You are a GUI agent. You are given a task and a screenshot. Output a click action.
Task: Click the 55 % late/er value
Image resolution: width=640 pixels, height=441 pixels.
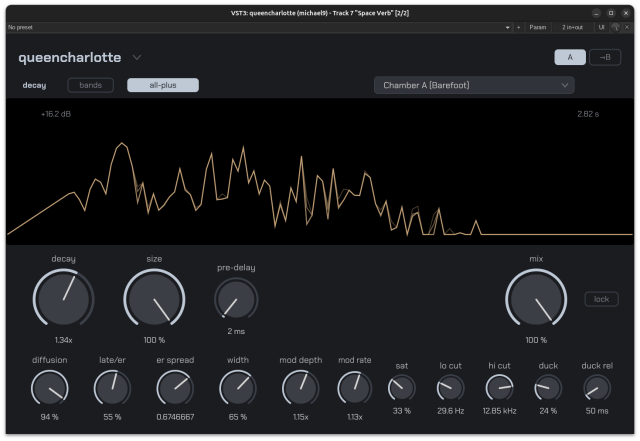pos(112,417)
